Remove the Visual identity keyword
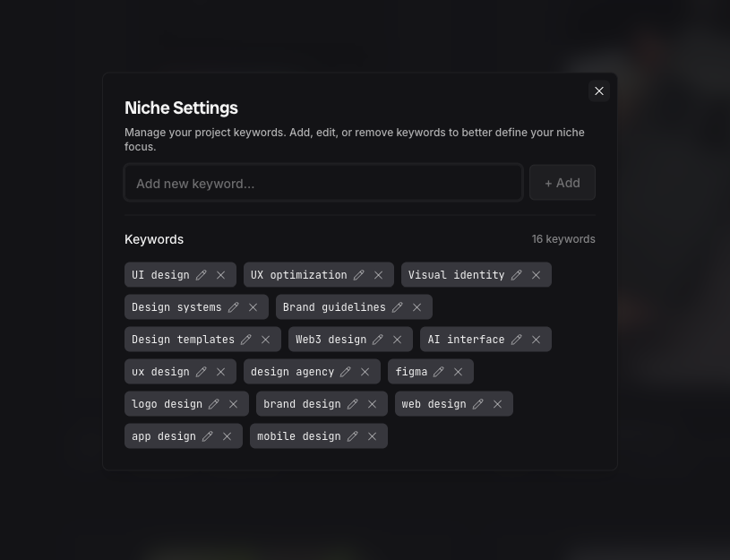Image resolution: width=730 pixels, height=560 pixels. click(x=536, y=275)
